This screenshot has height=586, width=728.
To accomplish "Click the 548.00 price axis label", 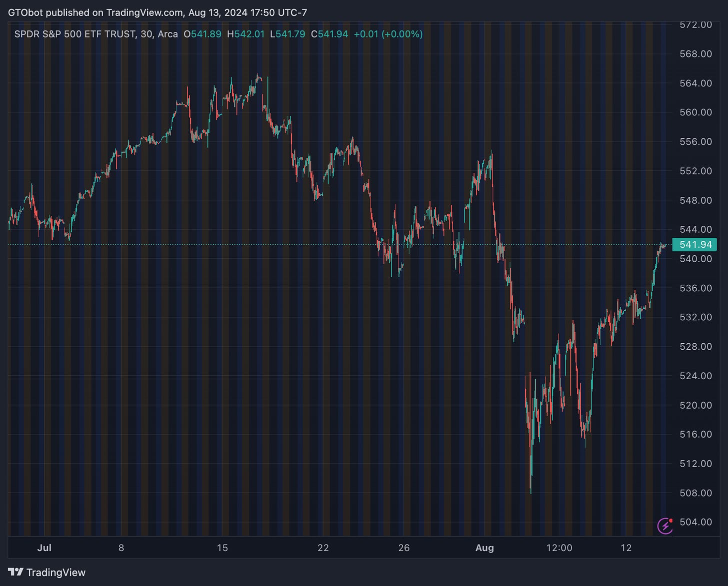I will click(695, 200).
